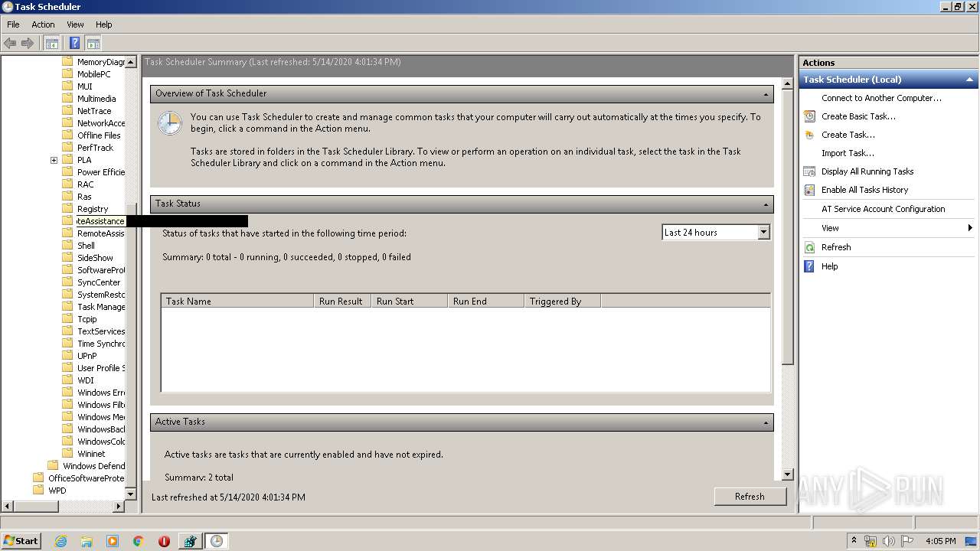Open the Action menu
Viewport: 980px width, 551px height.
(x=43, y=24)
